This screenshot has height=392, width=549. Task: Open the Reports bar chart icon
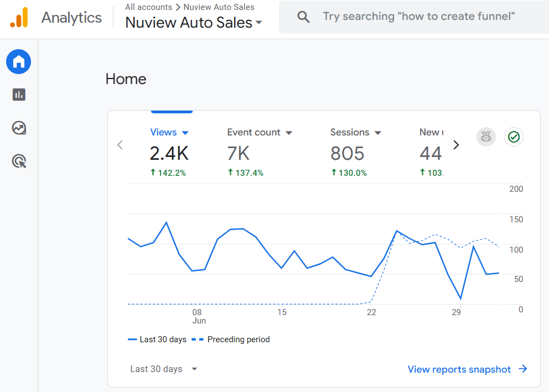click(19, 95)
